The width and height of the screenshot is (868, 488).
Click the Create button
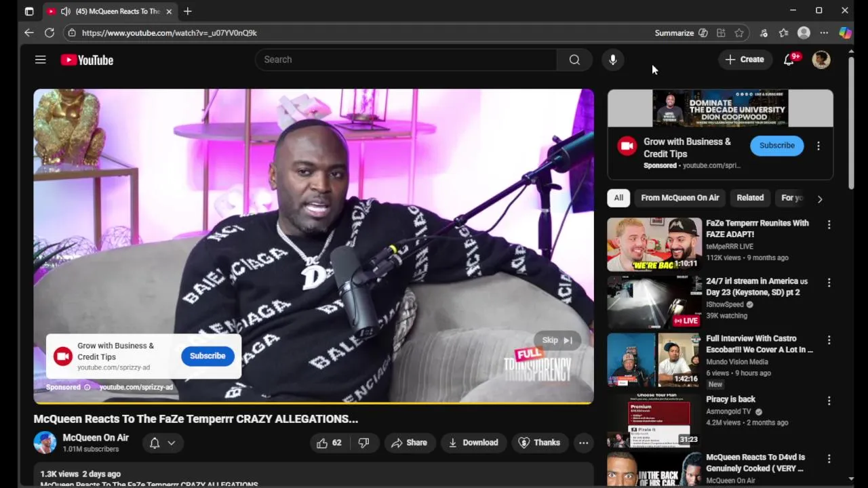pos(745,60)
